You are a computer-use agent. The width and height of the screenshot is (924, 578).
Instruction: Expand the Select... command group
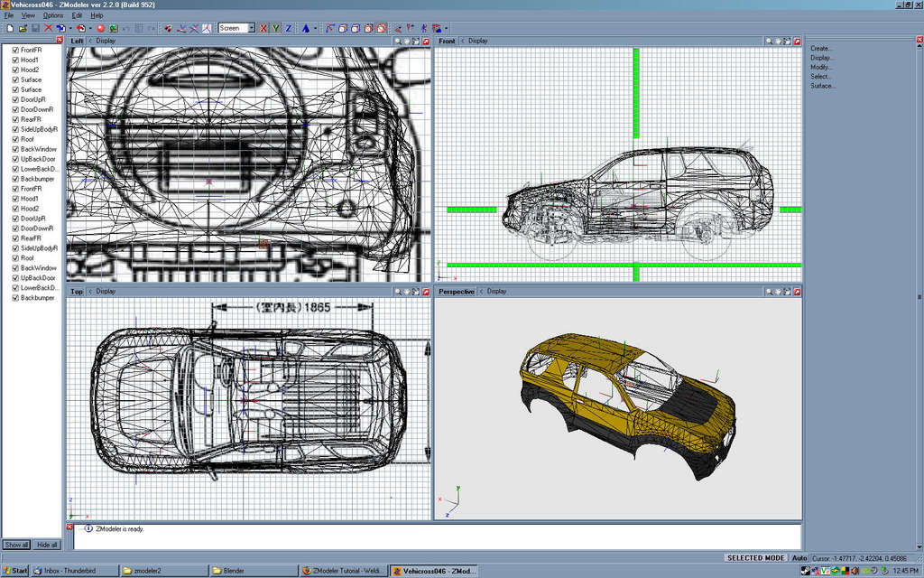coord(819,77)
